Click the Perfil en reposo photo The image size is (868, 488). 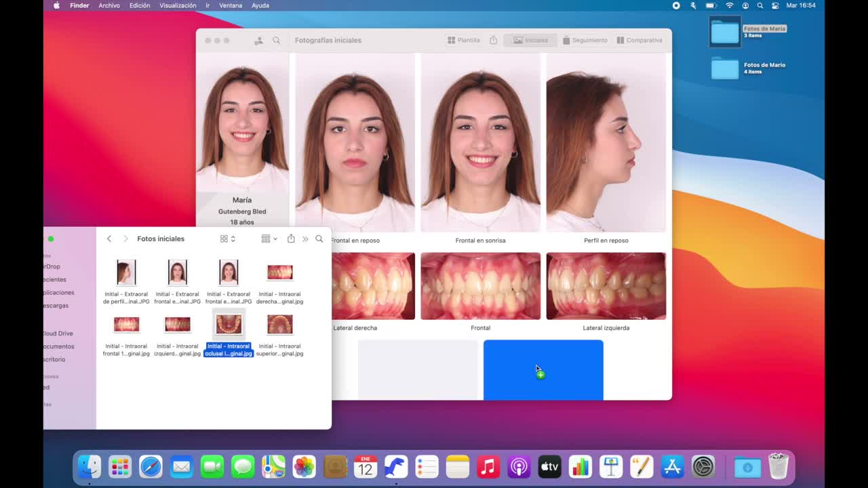point(606,142)
